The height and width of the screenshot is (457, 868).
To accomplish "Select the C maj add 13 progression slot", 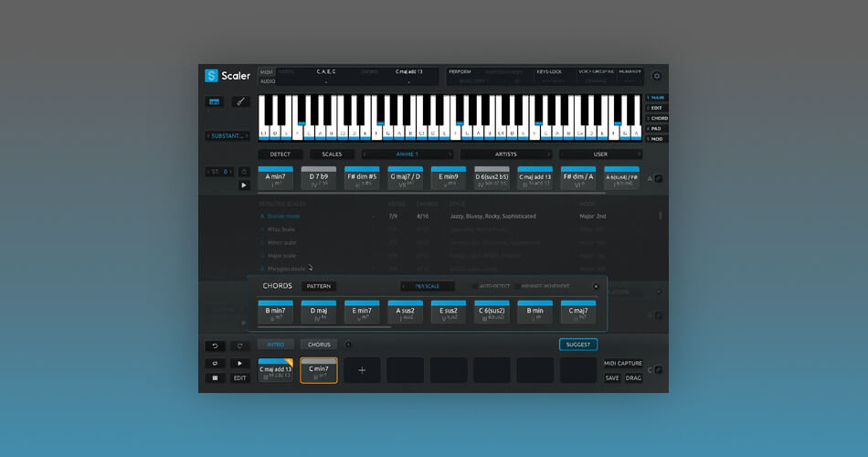I will (x=276, y=370).
